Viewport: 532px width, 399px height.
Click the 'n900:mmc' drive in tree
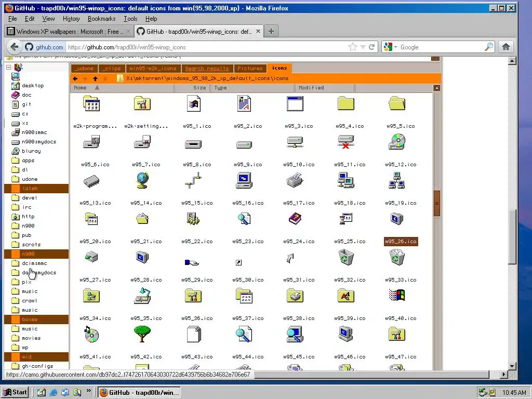tap(34, 132)
